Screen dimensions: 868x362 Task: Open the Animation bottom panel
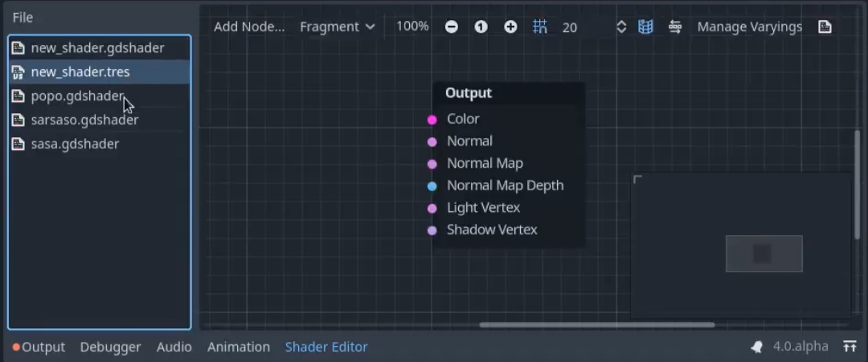[239, 347]
